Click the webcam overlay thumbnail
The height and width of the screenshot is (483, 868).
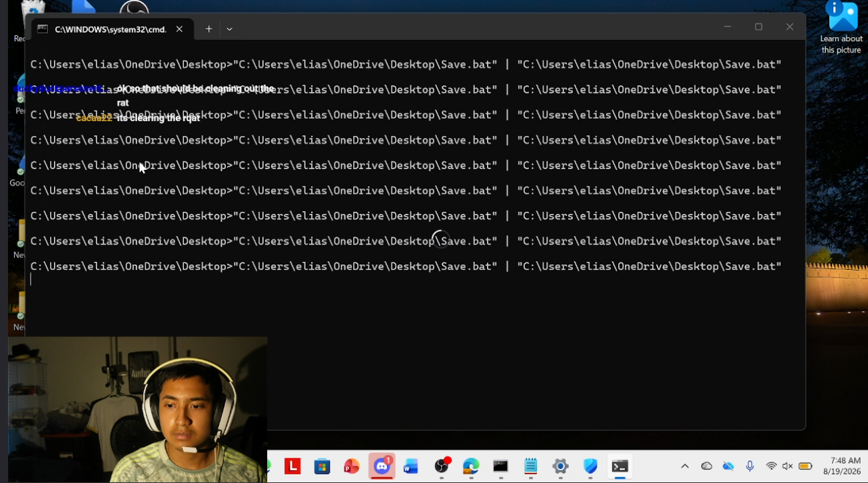(x=138, y=409)
